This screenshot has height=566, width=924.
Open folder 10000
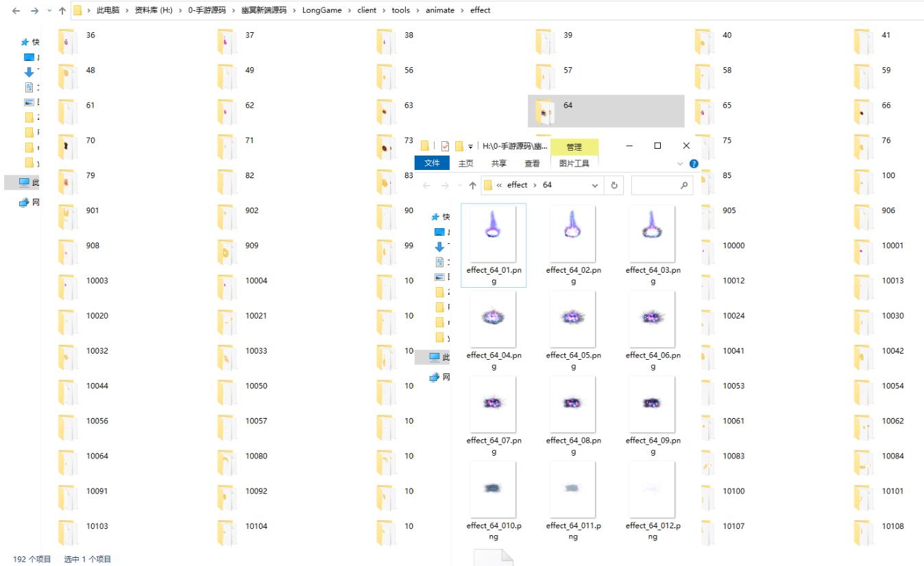733,246
